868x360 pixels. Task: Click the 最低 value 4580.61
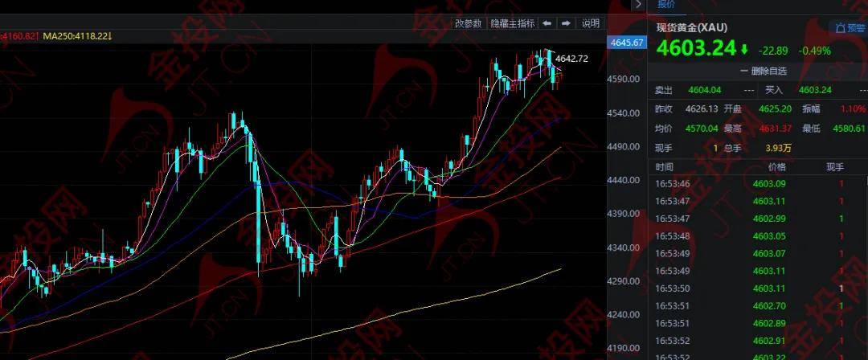850,129
